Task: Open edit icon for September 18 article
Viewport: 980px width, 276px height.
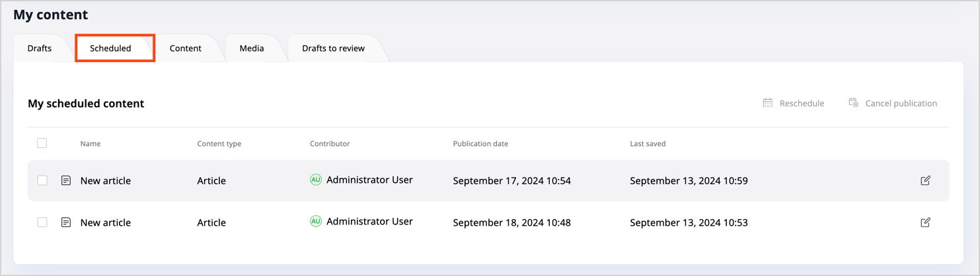Action: point(925,223)
